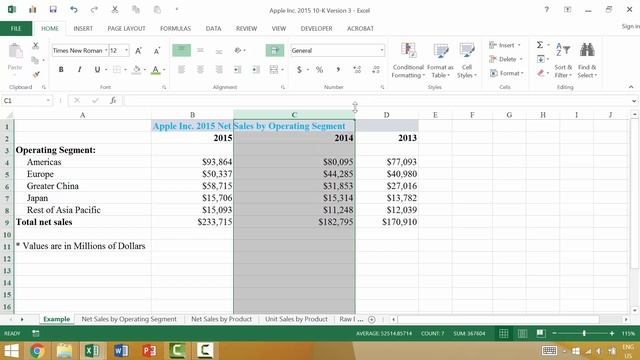Open Google Chrome from the taskbar

pyautogui.click(x=37, y=351)
